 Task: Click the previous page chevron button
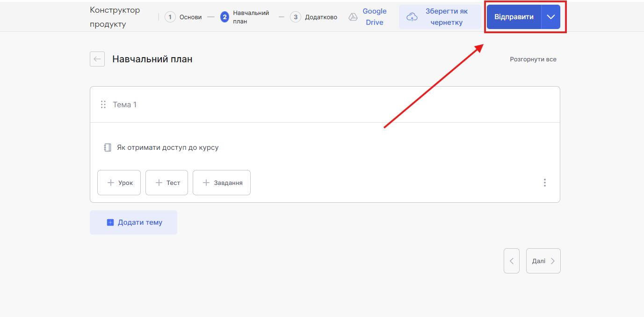click(x=511, y=261)
